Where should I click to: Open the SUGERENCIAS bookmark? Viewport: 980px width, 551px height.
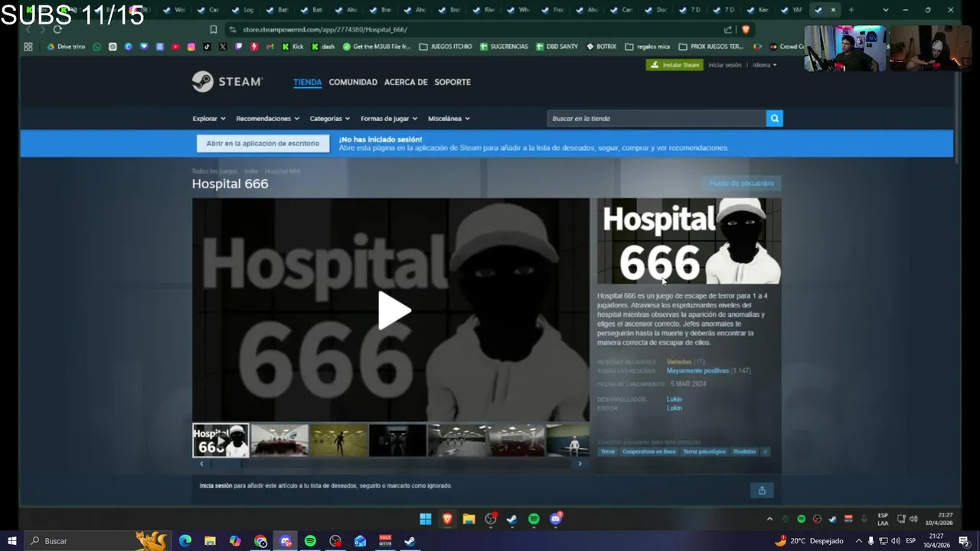click(504, 47)
